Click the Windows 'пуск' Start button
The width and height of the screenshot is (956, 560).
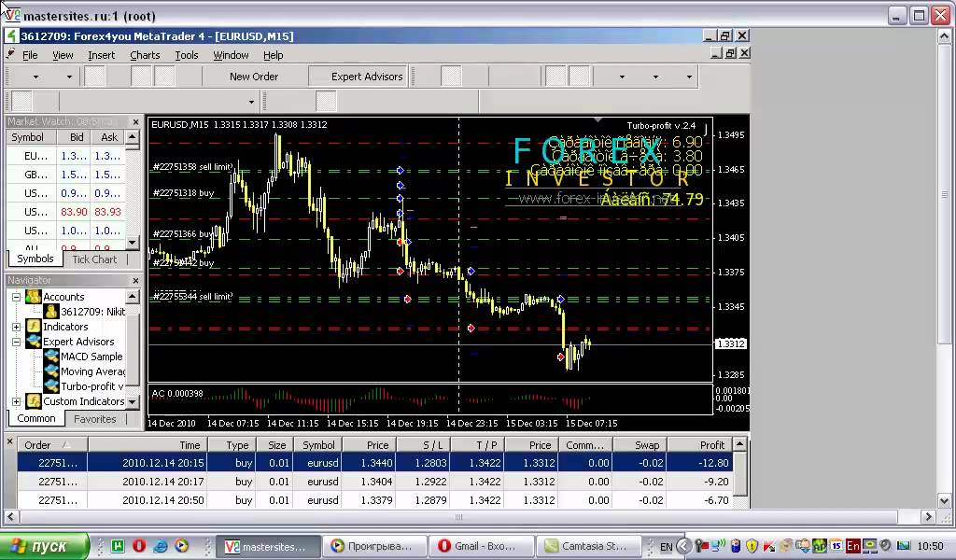pos(44,546)
